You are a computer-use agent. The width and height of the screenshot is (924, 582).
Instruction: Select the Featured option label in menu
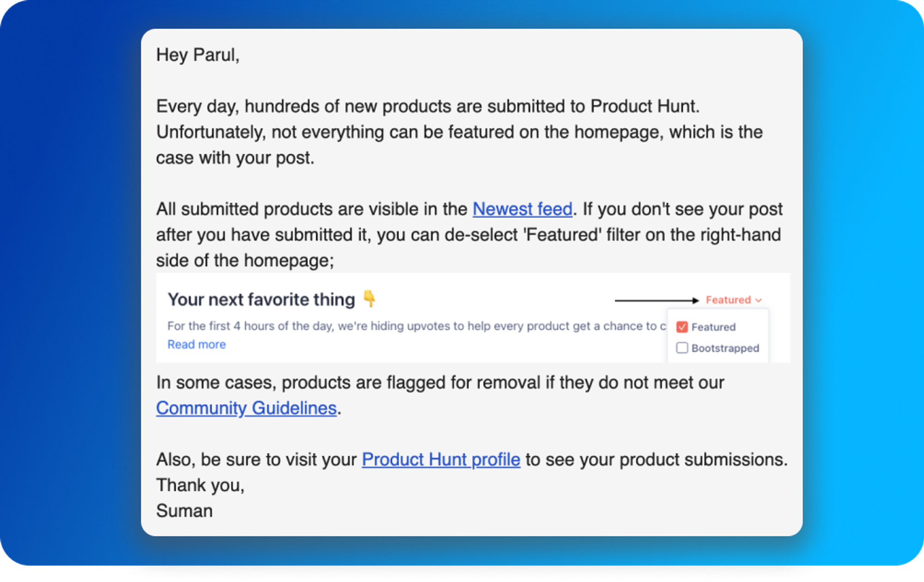click(713, 327)
